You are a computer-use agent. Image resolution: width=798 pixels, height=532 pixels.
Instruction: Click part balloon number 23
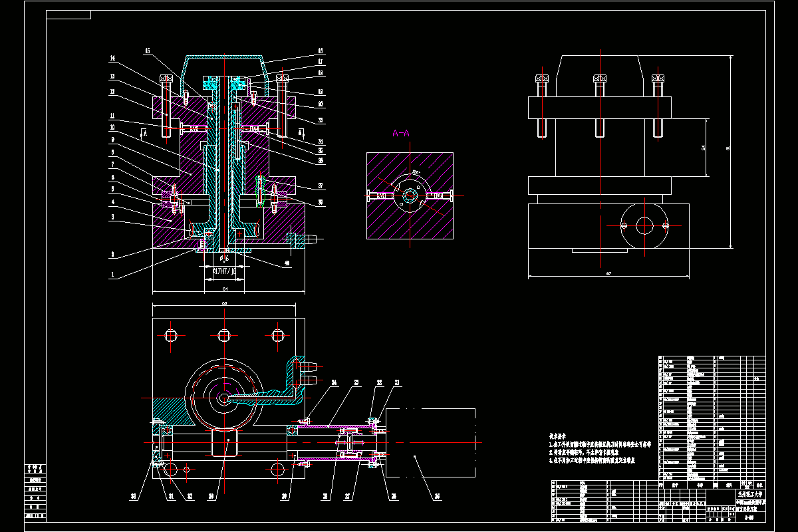pos(356,382)
